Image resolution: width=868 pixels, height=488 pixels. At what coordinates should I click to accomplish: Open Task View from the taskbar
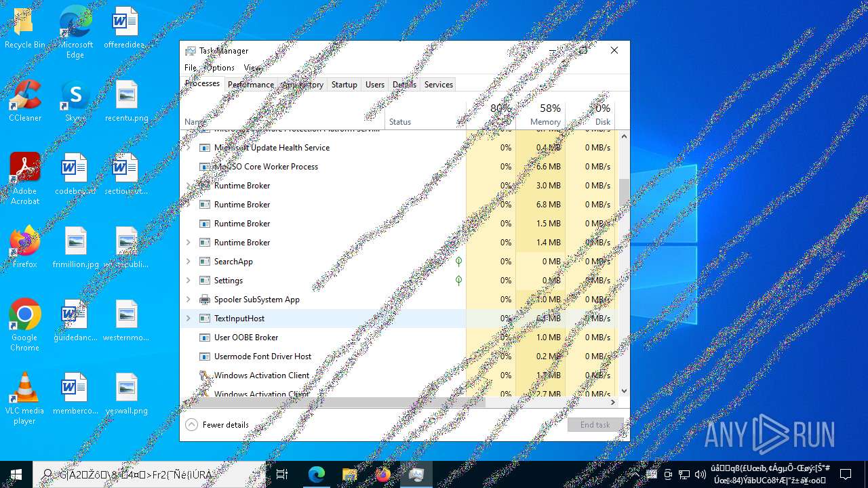click(282, 474)
